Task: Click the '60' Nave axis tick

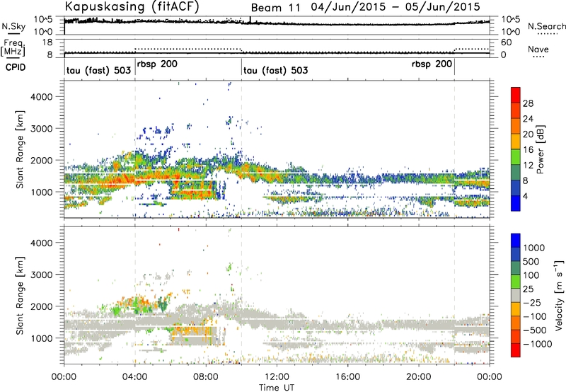Action: click(x=506, y=42)
